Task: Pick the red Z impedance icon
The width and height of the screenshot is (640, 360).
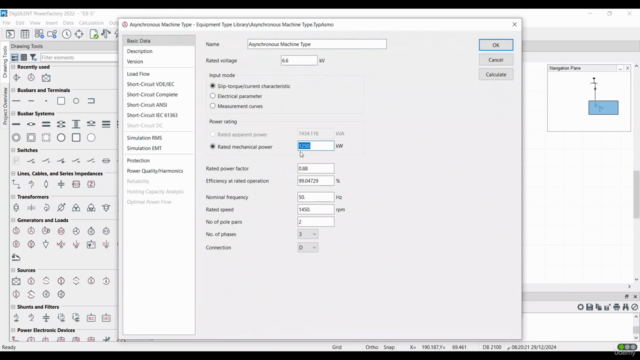Action: pyautogui.click(x=91, y=184)
